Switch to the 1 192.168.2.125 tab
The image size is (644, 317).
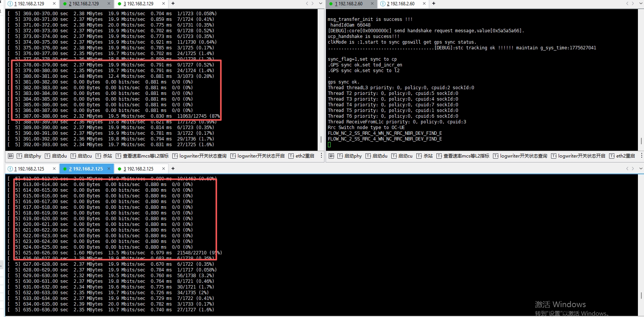29,169
